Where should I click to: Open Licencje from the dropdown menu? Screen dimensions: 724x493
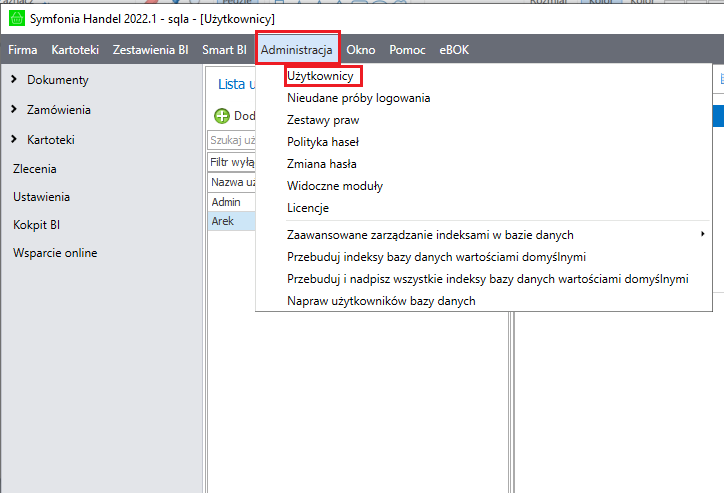pos(307,208)
